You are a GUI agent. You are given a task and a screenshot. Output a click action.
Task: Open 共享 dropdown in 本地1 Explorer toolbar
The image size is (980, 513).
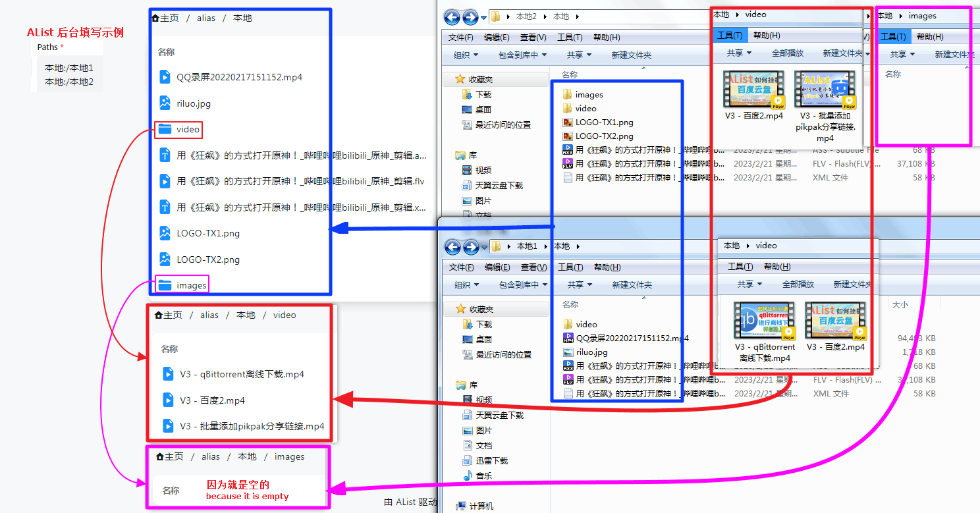click(579, 284)
